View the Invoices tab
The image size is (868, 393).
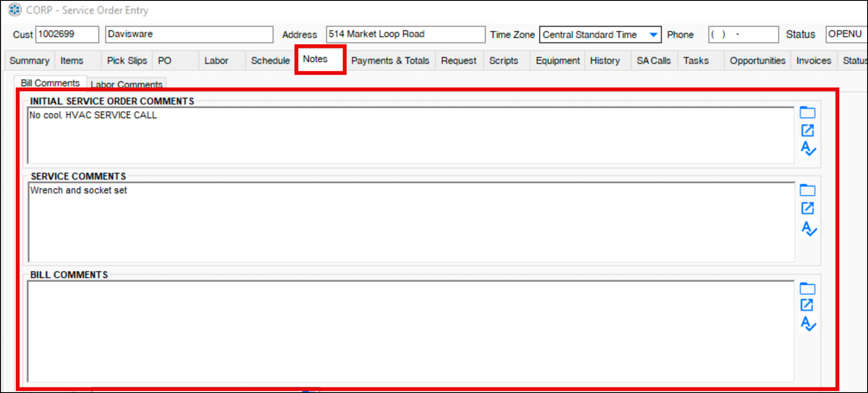pyautogui.click(x=813, y=61)
